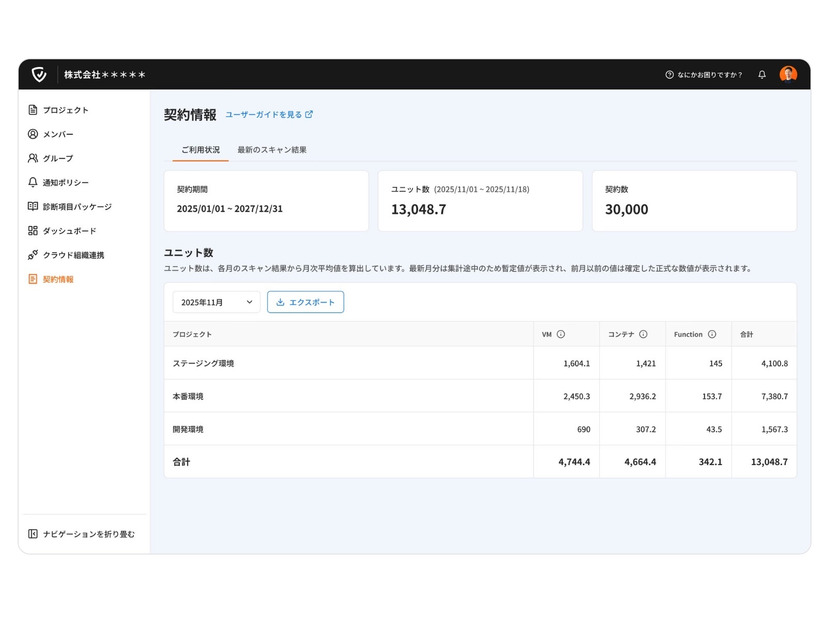Go to クラウド組織連携 page

click(x=73, y=255)
